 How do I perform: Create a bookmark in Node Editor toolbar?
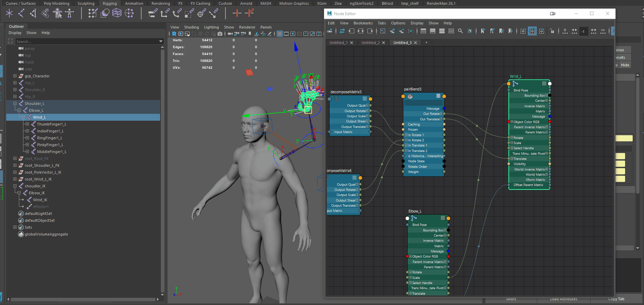point(483,31)
